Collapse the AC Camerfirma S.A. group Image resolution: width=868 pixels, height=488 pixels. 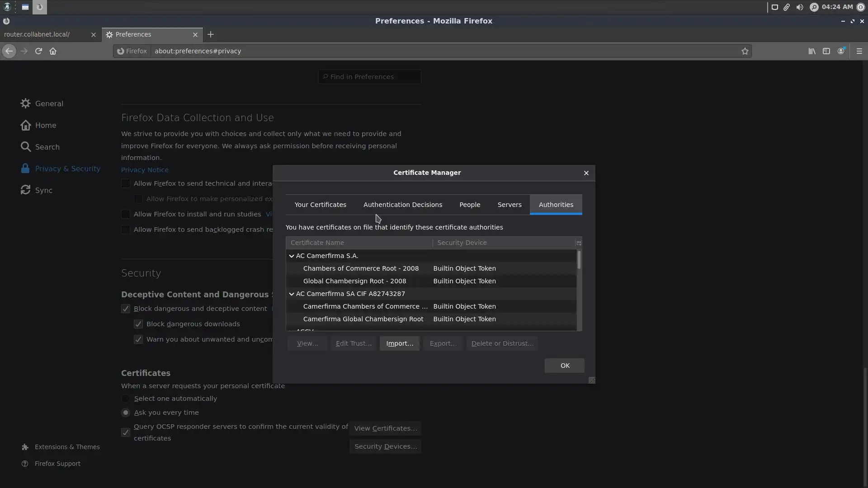coord(292,256)
